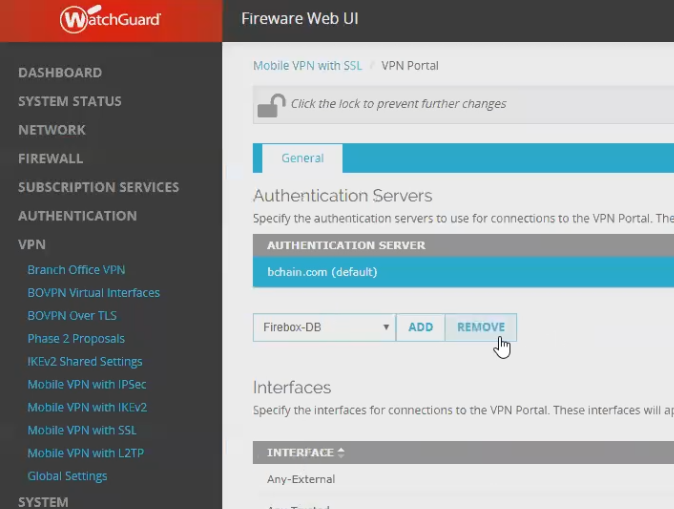674x509 pixels.
Task: Click the WatchGuard logo
Action: click(110, 20)
